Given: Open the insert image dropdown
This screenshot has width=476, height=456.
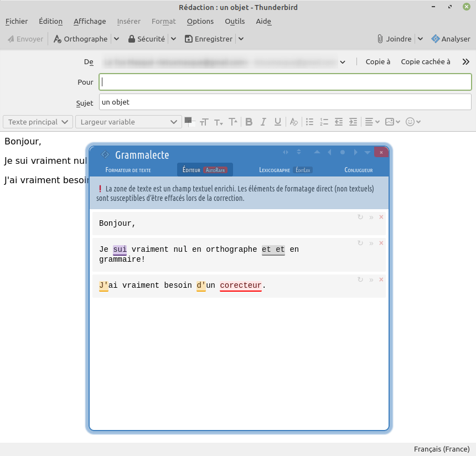Looking at the screenshot, I should 392,122.
